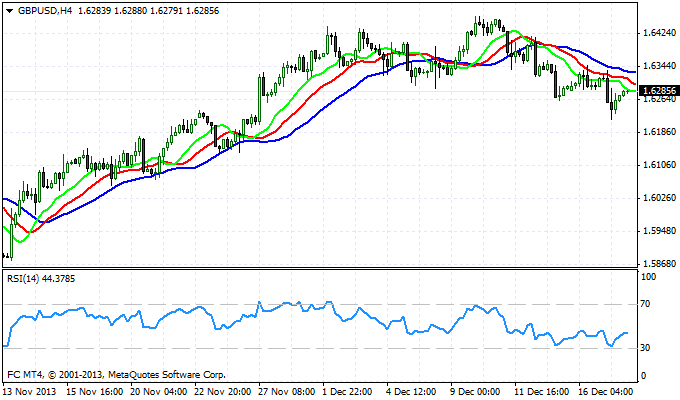Image resolution: width=680 pixels, height=400 pixels.
Task: Click the 15 Nov 16:00 time label
Action: pos(95,391)
